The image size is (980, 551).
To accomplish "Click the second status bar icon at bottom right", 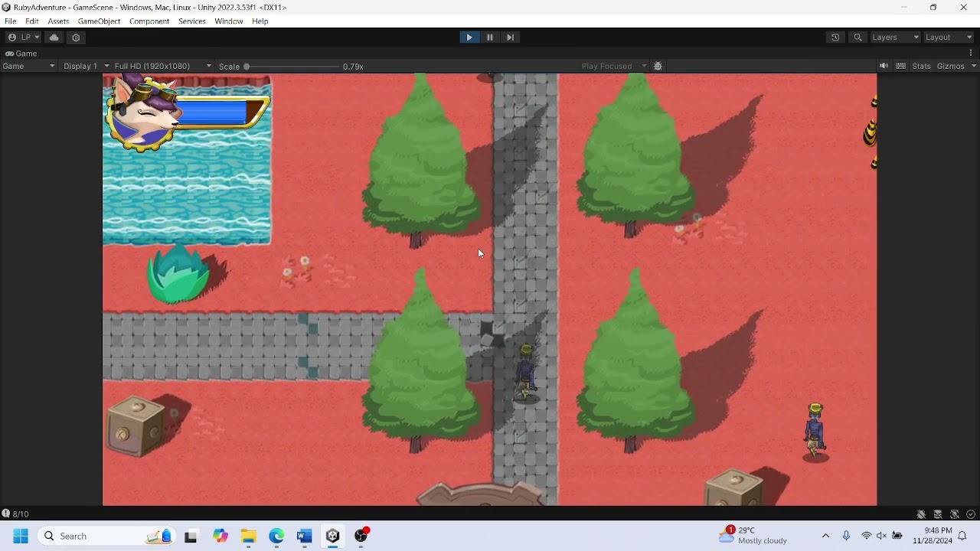I will [x=938, y=514].
